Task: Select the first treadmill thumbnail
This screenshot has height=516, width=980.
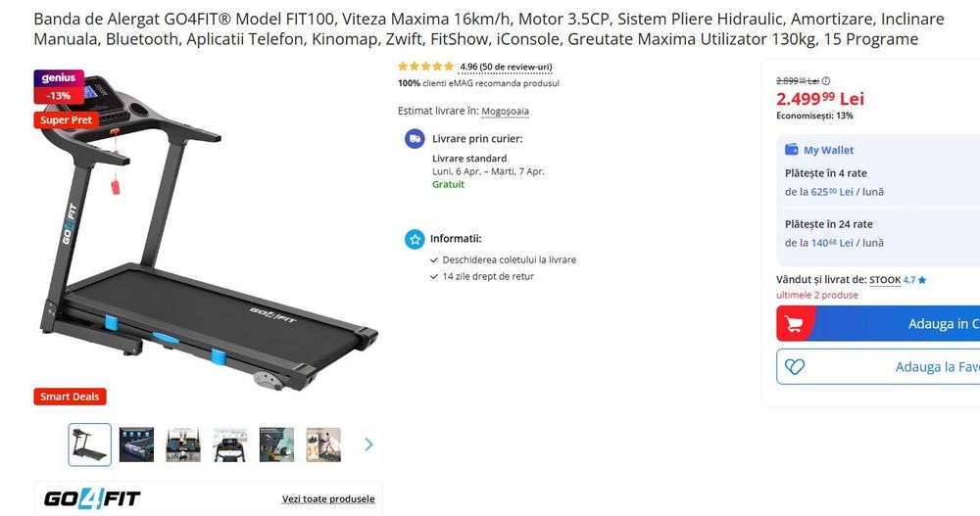Action: (89, 445)
